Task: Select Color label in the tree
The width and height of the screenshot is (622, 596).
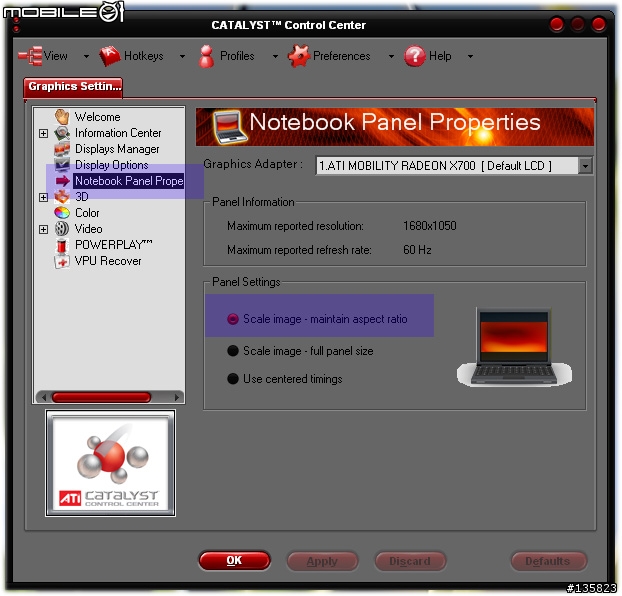Action: [x=87, y=213]
